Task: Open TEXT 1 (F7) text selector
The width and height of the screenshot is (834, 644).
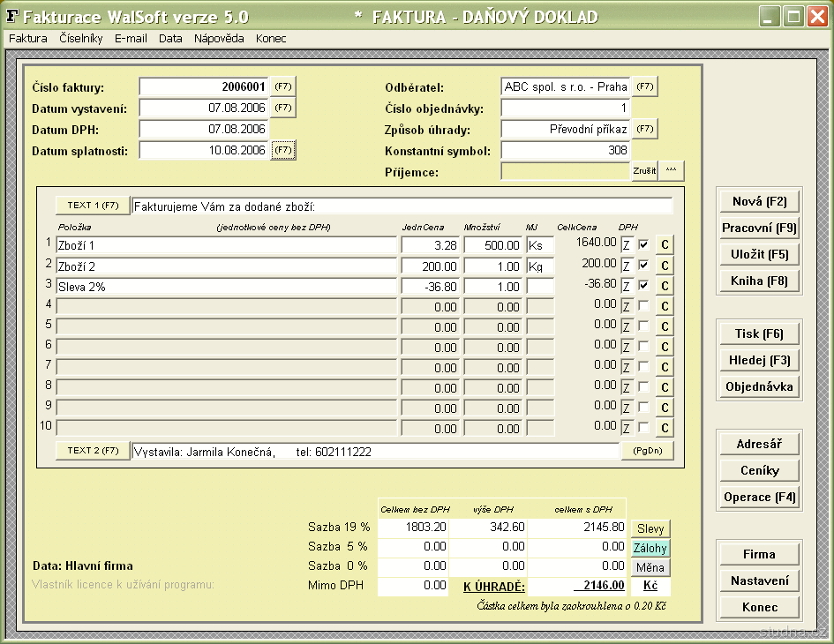Action: coord(93,206)
